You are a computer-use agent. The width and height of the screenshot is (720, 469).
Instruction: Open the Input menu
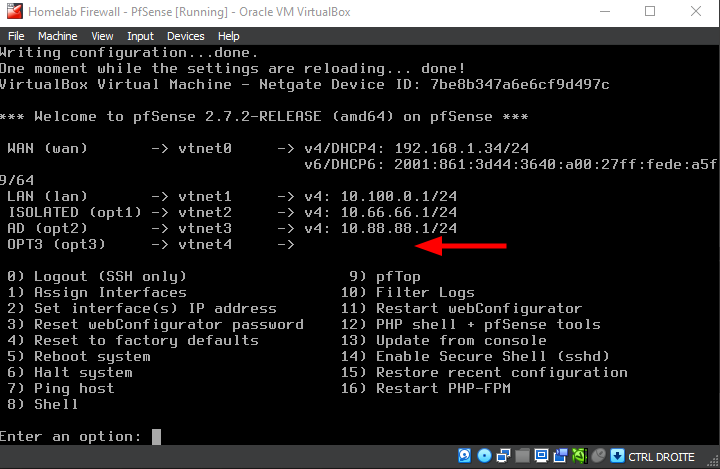[140, 36]
